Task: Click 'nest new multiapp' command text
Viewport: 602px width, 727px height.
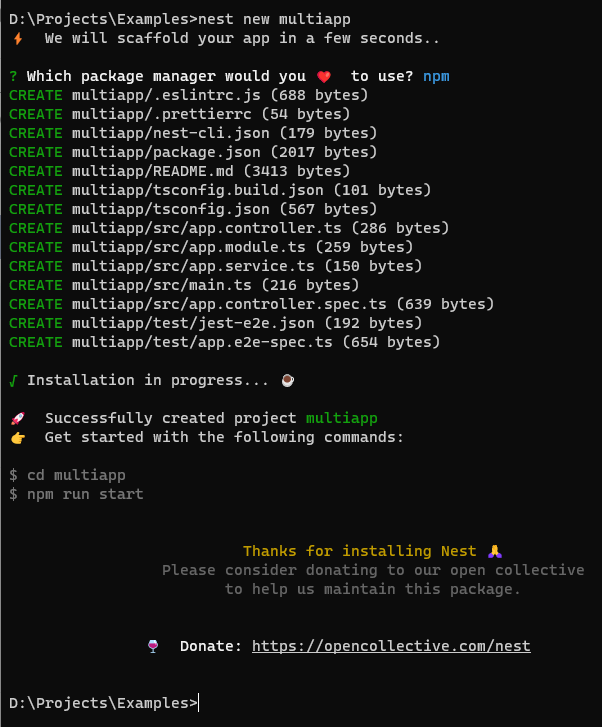Action: point(274,19)
